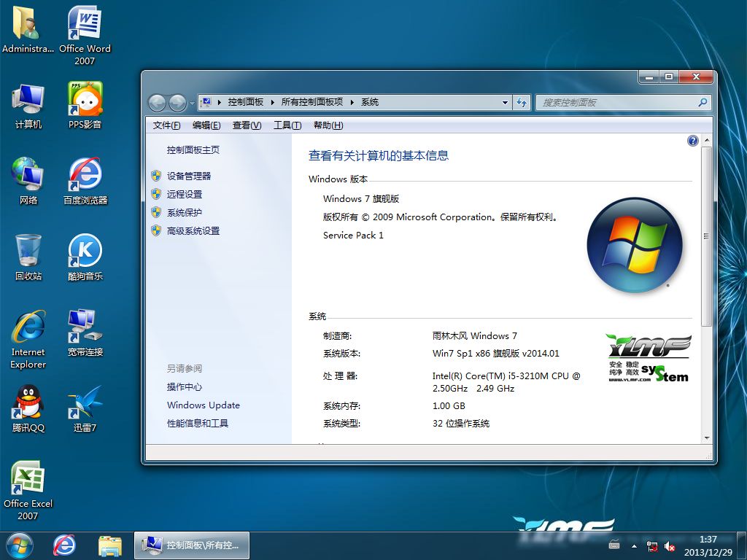
Task: Open 宽带连接 desktop shortcut
Action: (85, 332)
